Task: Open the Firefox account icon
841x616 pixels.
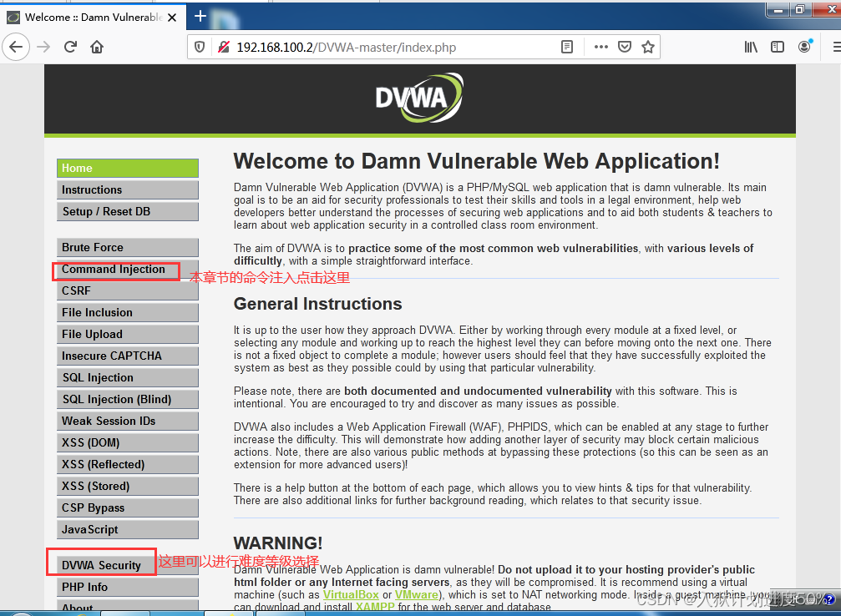Action: click(x=804, y=47)
